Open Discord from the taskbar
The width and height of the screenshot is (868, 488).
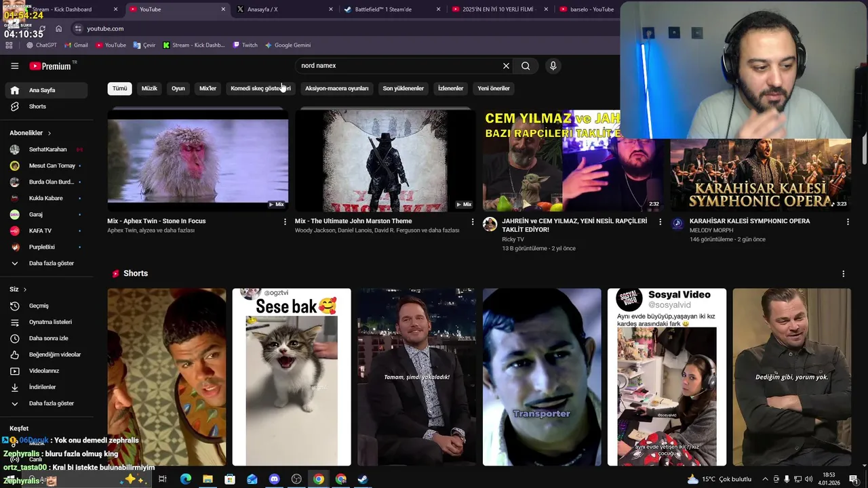(274, 479)
